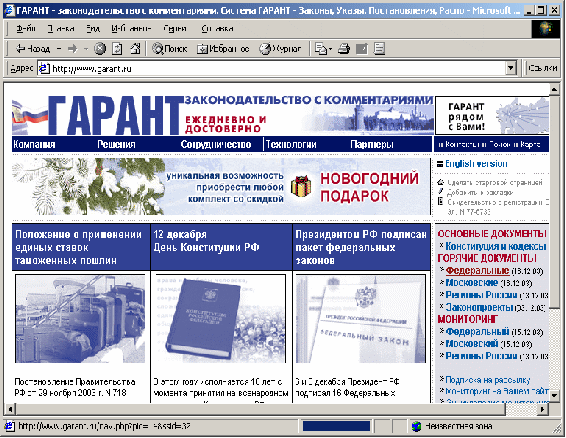This screenshot has width=566, height=438.
Task: Open the English version link
Action: tap(476, 164)
